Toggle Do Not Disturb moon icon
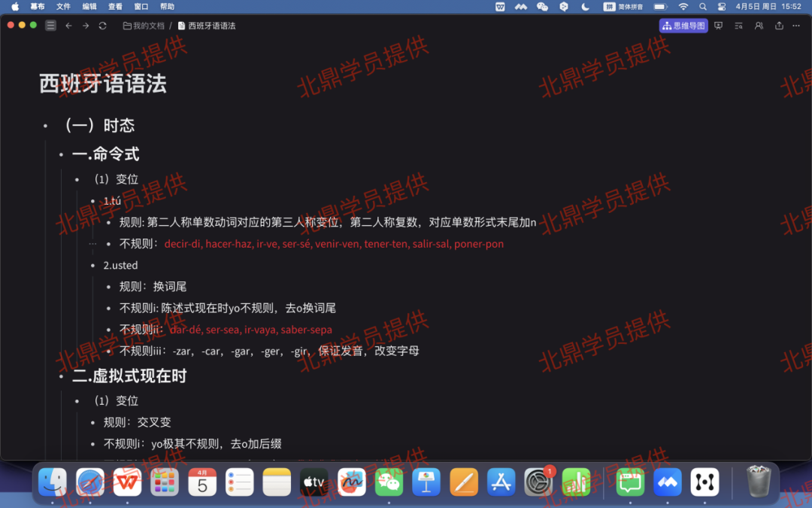This screenshot has height=508, width=812. coord(585,7)
